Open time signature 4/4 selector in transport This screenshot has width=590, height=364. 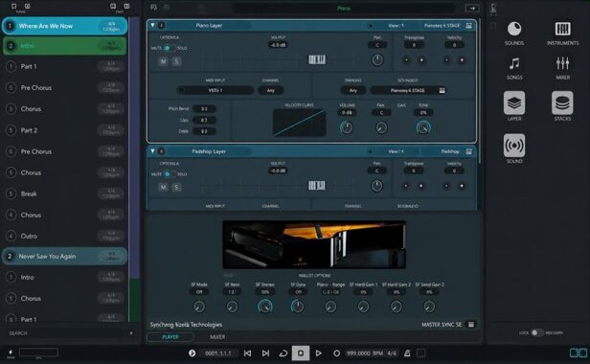392,353
